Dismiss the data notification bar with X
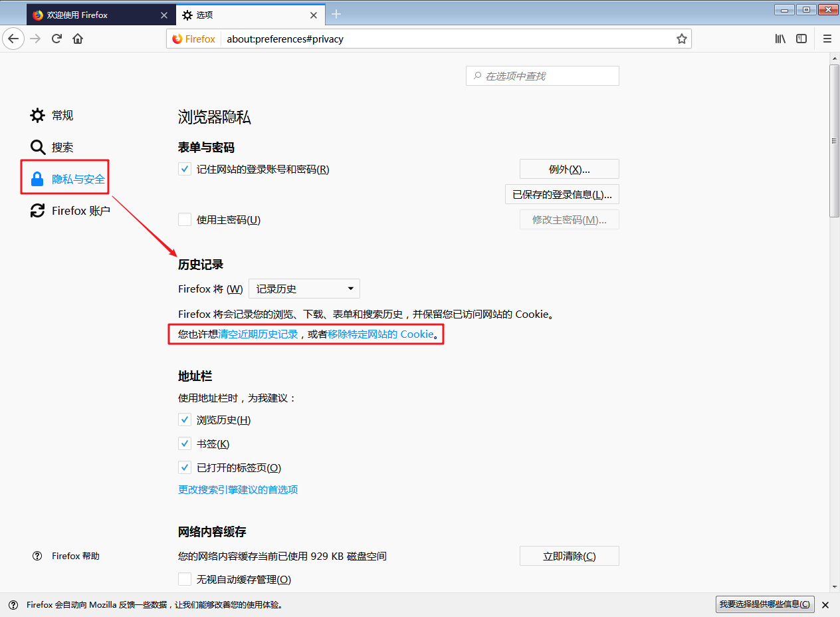 [x=825, y=604]
